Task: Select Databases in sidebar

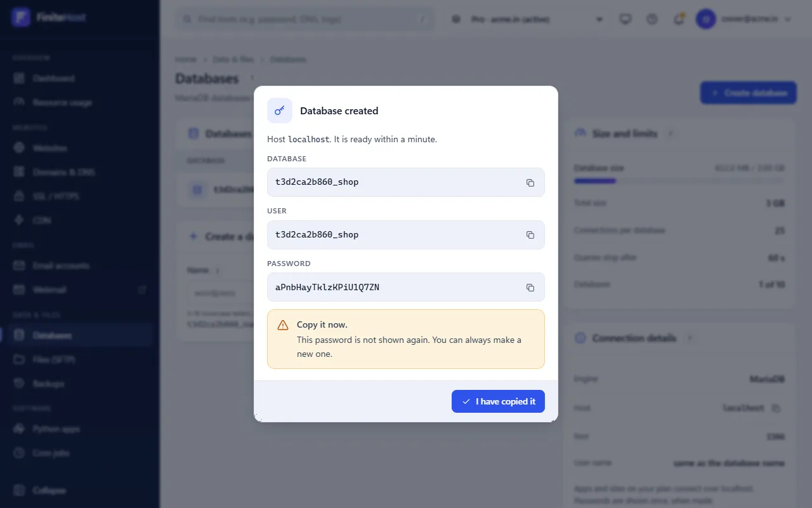Action: click(x=80, y=335)
